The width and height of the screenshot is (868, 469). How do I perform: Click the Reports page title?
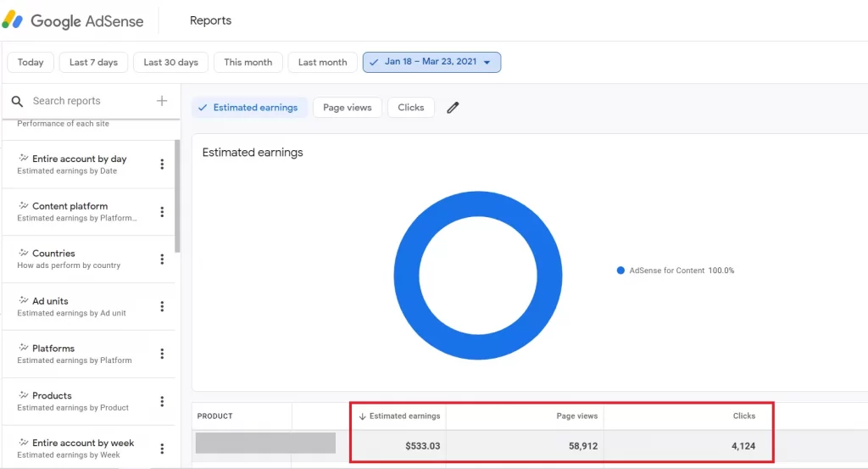[x=210, y=20]
